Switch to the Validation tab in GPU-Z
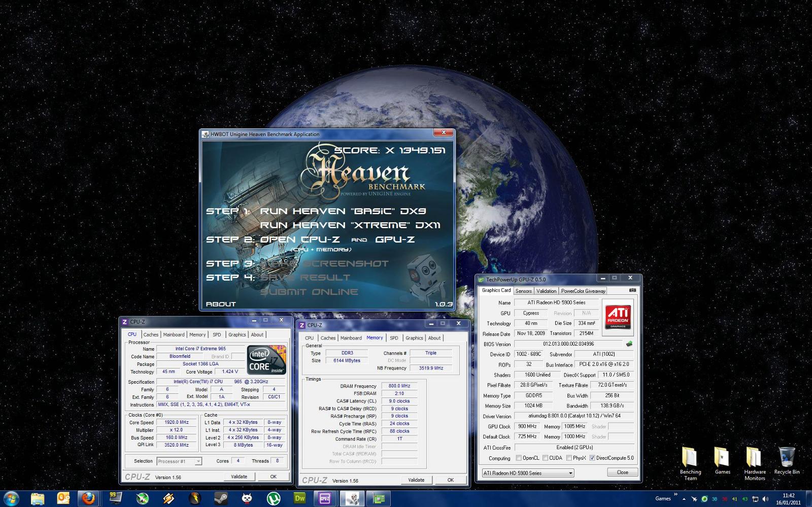 tap(546, 291)
